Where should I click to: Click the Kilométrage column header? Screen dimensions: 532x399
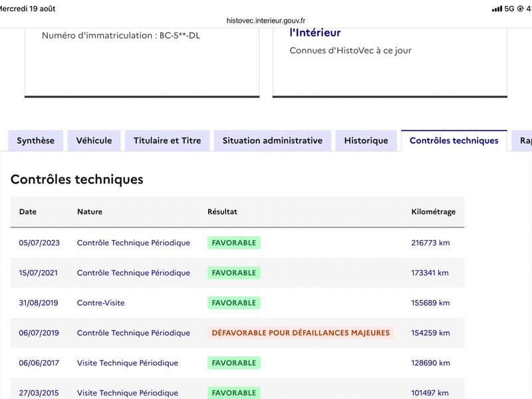[x=434, y=211]
